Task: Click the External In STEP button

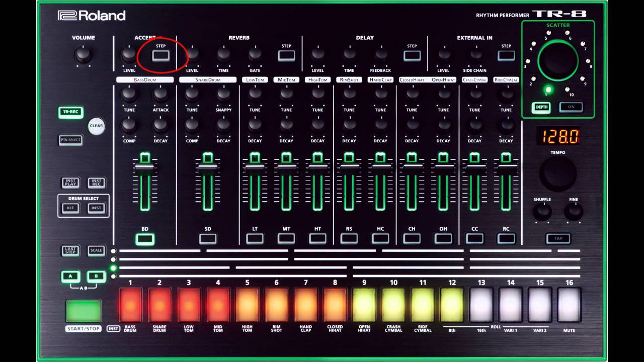Action: pyautogui.click(x=506, y=56)
